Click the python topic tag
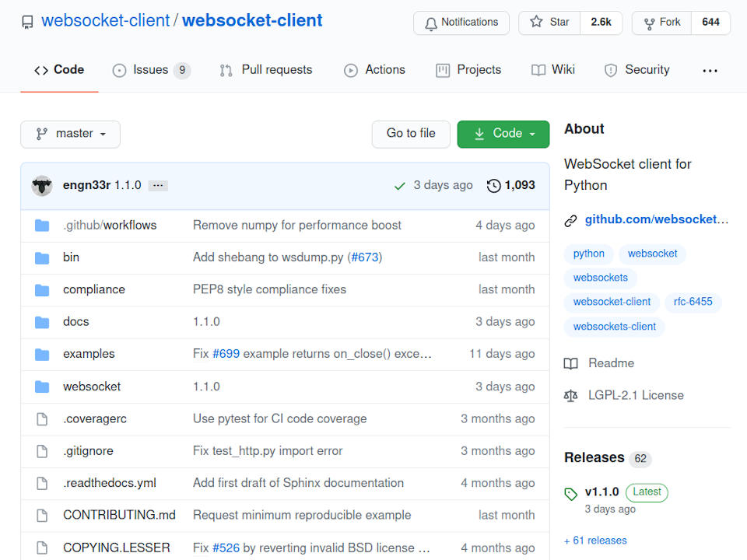Screen dimensions: 747x560 (x=588, y=254)
